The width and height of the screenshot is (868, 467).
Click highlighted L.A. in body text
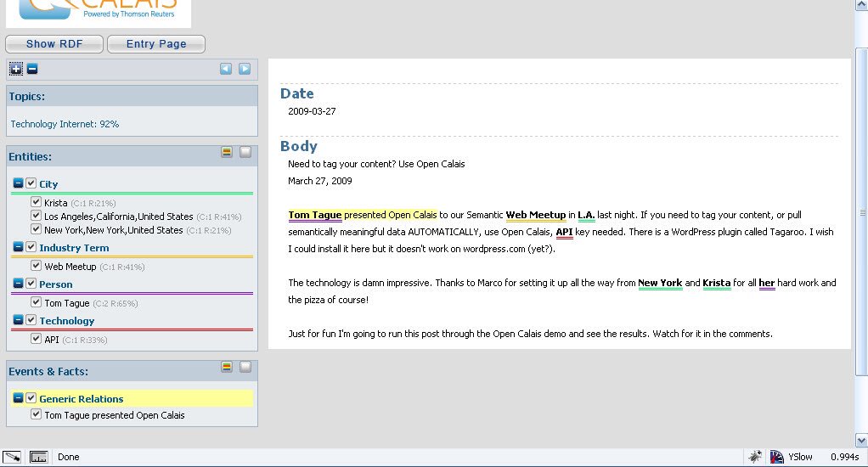point(586,215)
